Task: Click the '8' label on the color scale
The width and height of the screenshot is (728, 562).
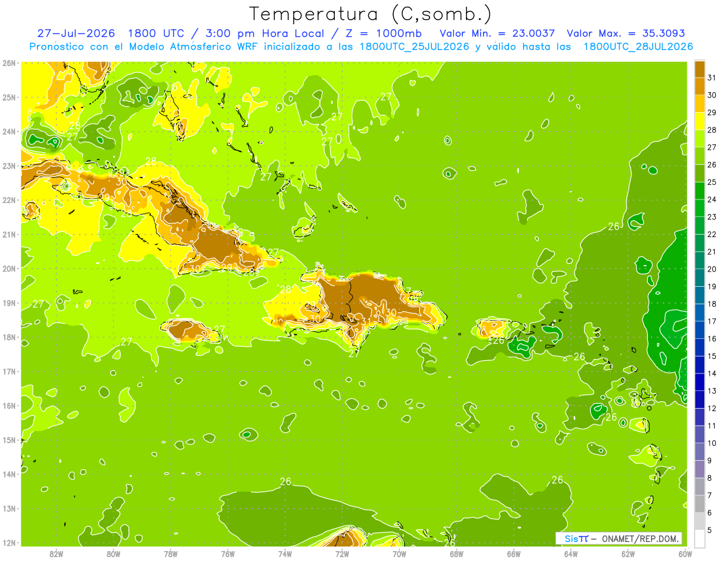Action: (x=710, y=478)
